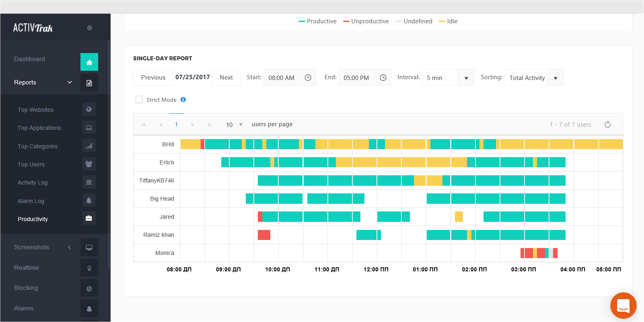The height and width of the screenshot is (322, 644).
Task: Go to first page of users
Action: pyautogui.click(x=144, y=125)
